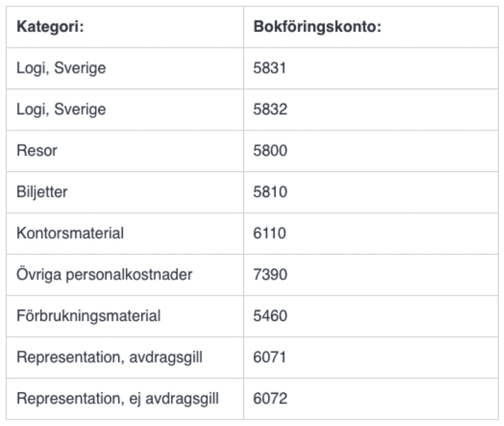Viewport: 504px width, 426px height.
Task: Select account number 7390
Action: tap(270, 275)
